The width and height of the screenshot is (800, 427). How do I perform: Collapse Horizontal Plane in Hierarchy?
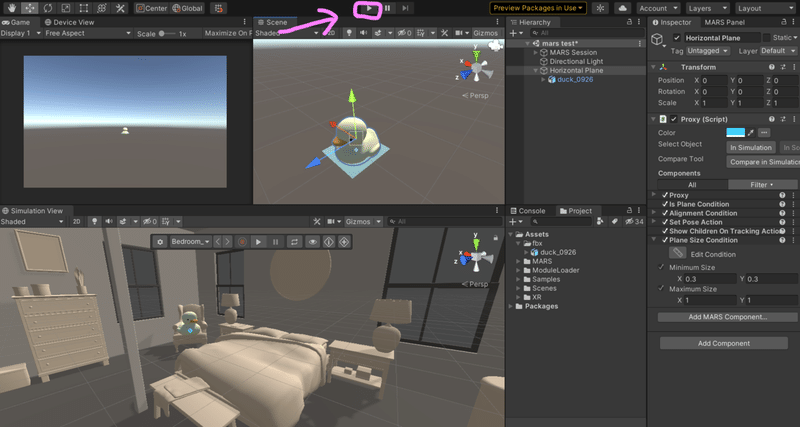pos(536,70)
